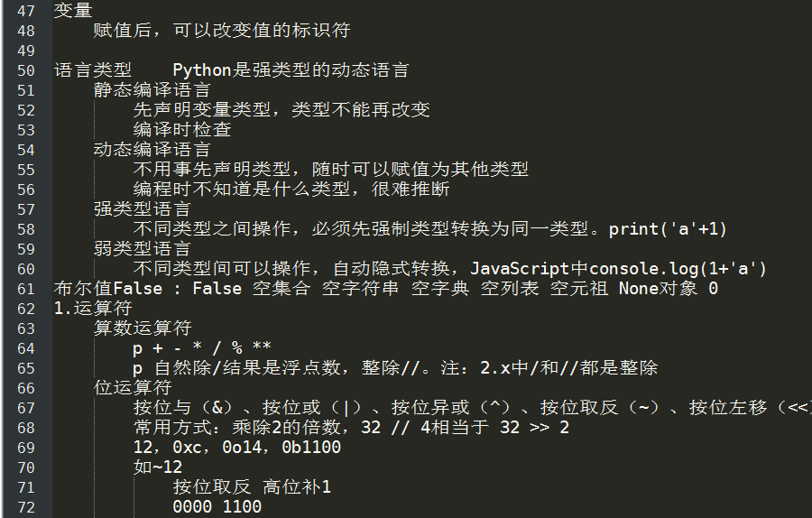Image resolution: width=812 pixels, height=518 pixels.
Task: Click on Python是强类型的动态语言 text
Action: click(x=291, y=69)
